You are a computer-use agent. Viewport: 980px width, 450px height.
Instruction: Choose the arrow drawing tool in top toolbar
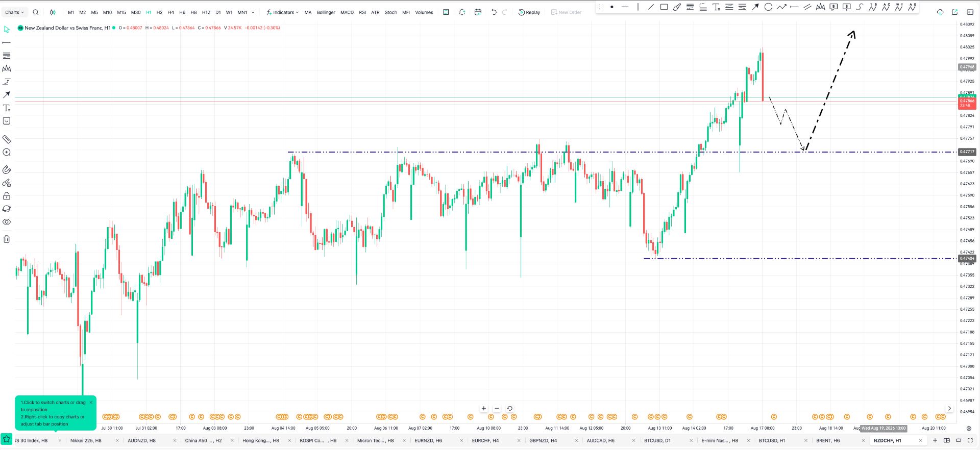[755, 7]
